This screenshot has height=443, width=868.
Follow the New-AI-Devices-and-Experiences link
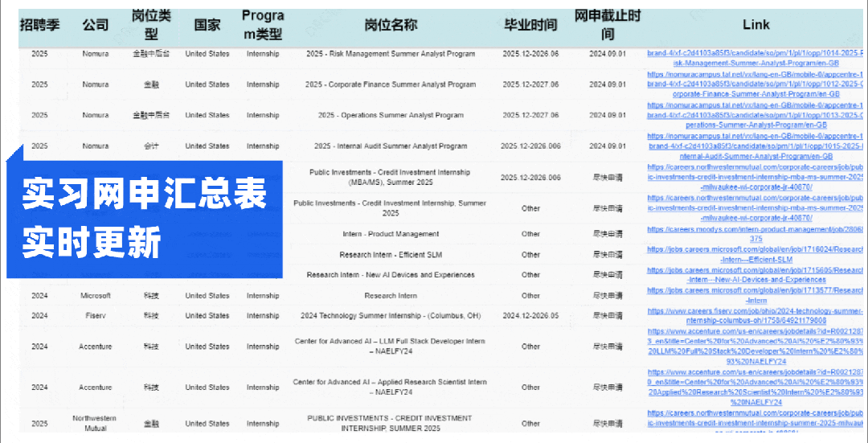click(x=755, y=275)
